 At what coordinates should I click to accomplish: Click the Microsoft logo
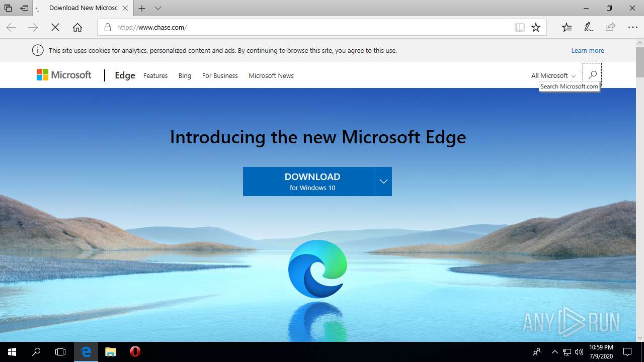(x=64, y=75)
